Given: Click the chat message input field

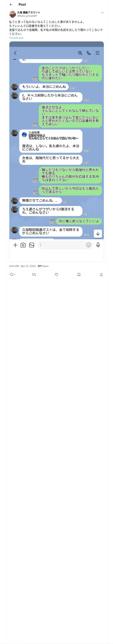Looking at the screenshot, I should (61, 245).
